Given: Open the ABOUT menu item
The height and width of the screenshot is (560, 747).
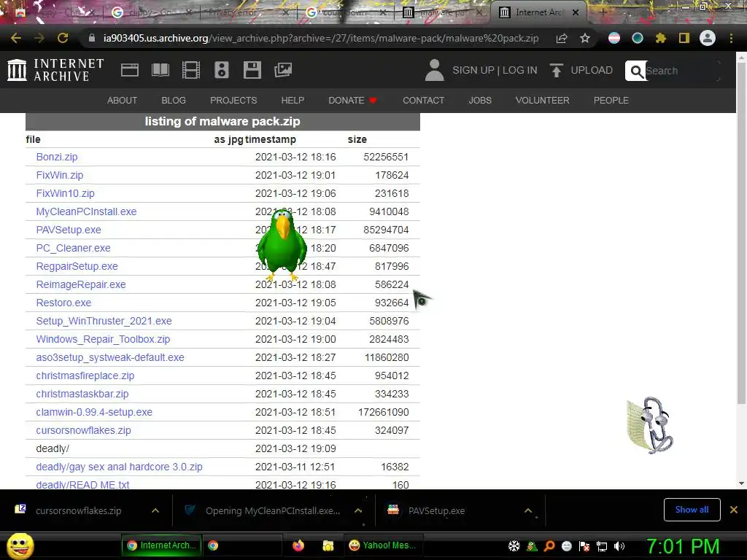Looking at the screenshot, I should pos(122,101).
